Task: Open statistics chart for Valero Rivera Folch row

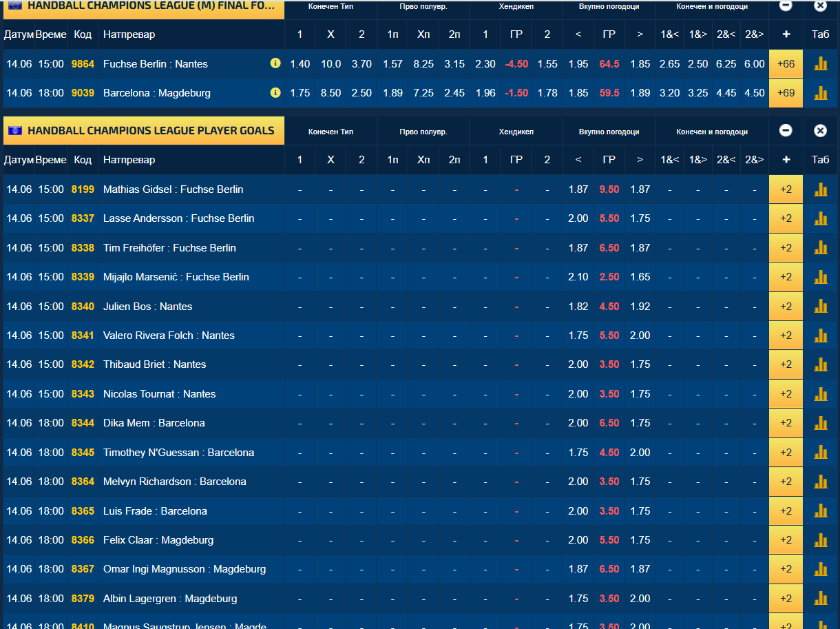Action: 821,335
